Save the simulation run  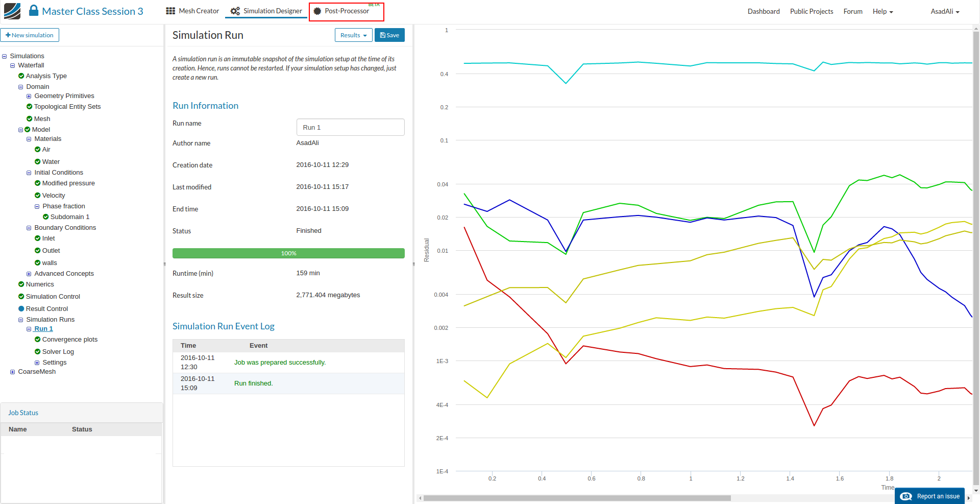(389, 35)
